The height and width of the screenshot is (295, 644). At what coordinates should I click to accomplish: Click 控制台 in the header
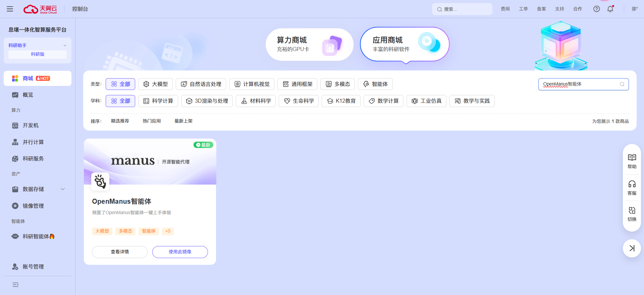tap(80, 9)
